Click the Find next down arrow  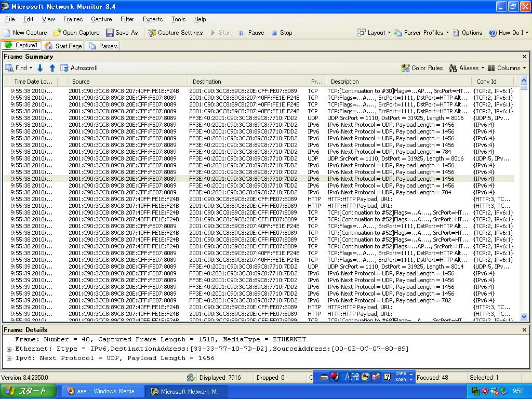[x=40, y=68]
